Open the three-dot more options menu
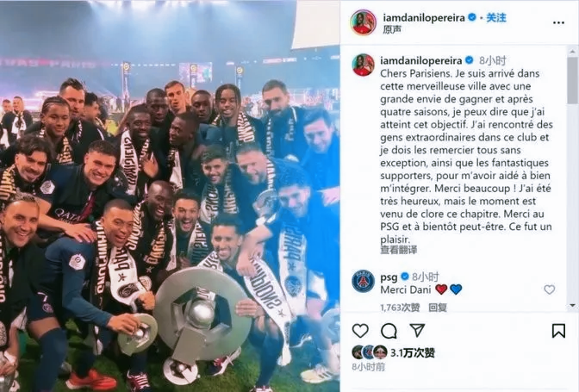The width and height of the screenshot is (579, 392). pyautogui.click(x=558, y=23)
